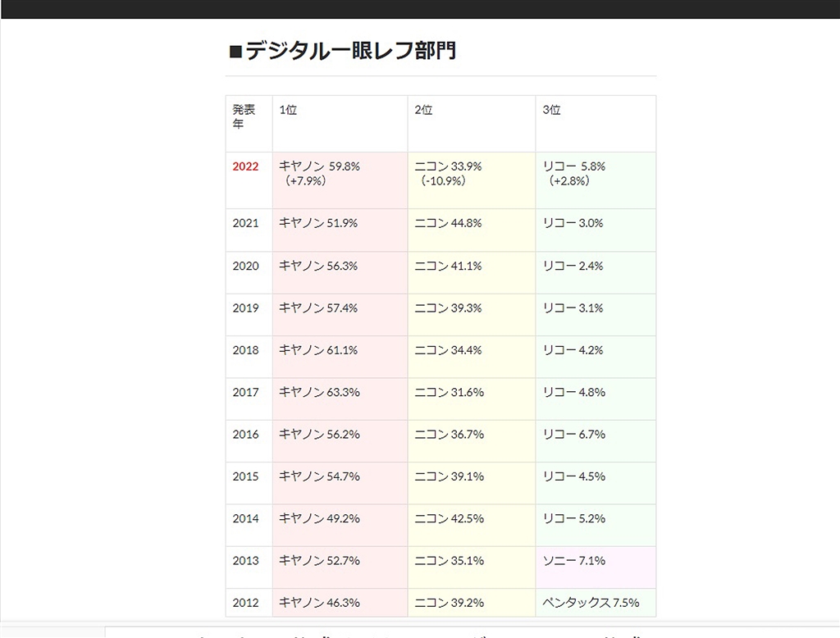This screenshot has width=840, height=638.
Task: Click the 2021 year cell
Action: point(245,223)
